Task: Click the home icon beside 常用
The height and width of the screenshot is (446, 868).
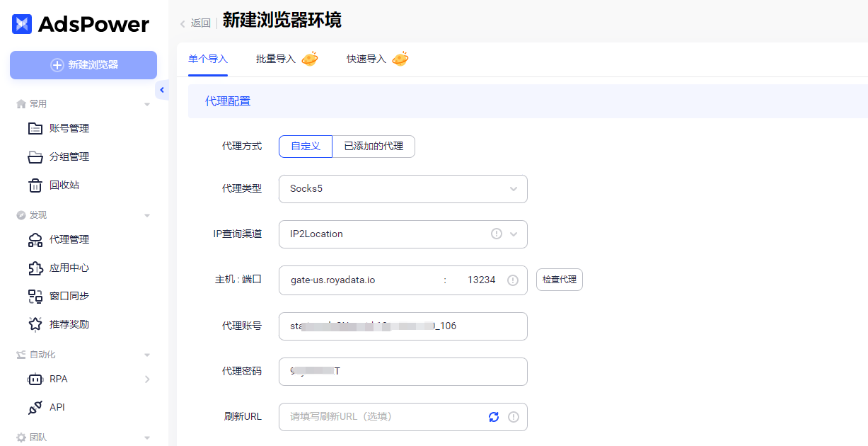Action: tap(21, 104)
